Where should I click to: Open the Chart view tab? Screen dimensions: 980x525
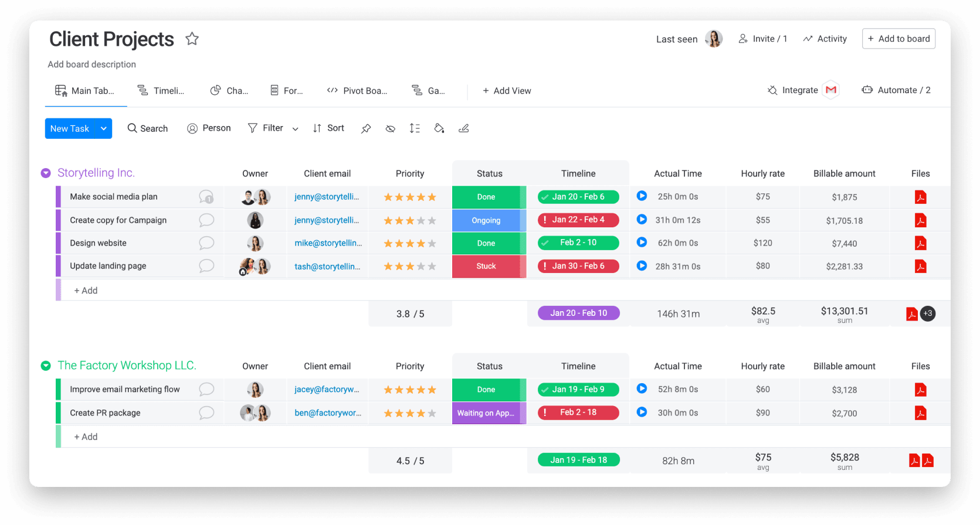coord(229,91)
